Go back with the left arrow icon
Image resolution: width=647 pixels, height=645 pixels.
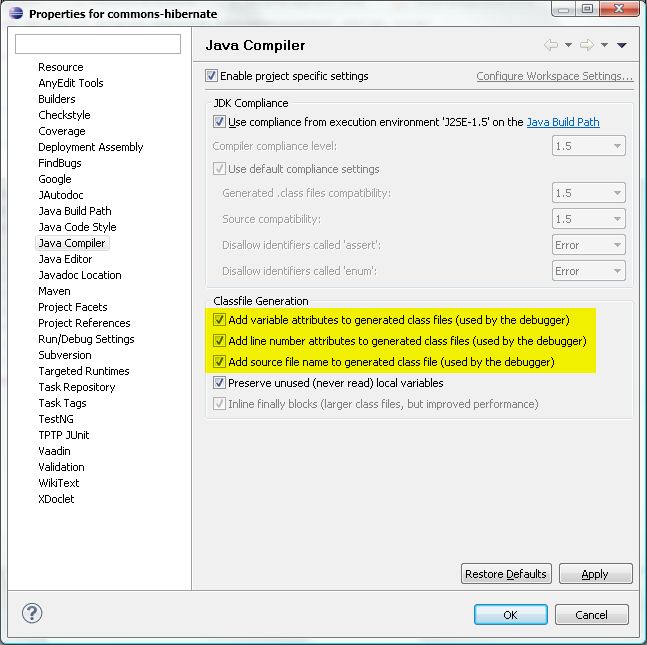[551, 45]
